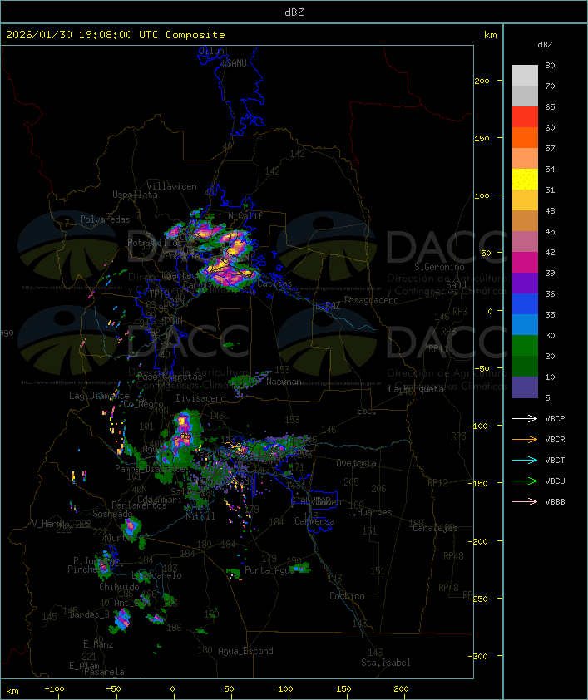Click the green VBCU arrow icon
Viewport: 588px width, 700px height.
pyautogui.click(x=525, y=481)
